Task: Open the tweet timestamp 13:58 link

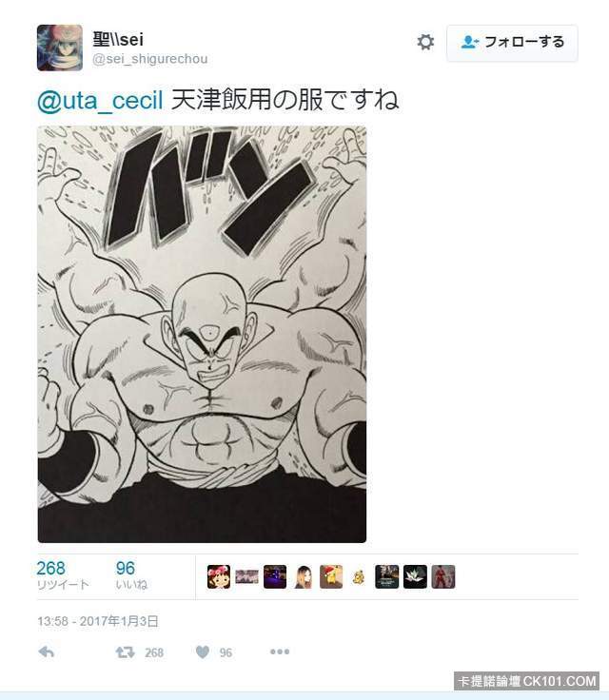Action: click(x=98, y=621)
